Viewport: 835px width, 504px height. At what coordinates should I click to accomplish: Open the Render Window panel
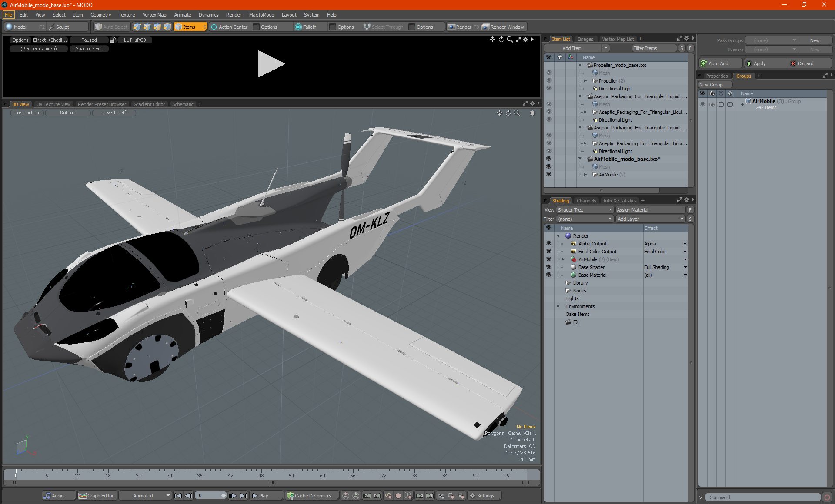tap(503, 27)
